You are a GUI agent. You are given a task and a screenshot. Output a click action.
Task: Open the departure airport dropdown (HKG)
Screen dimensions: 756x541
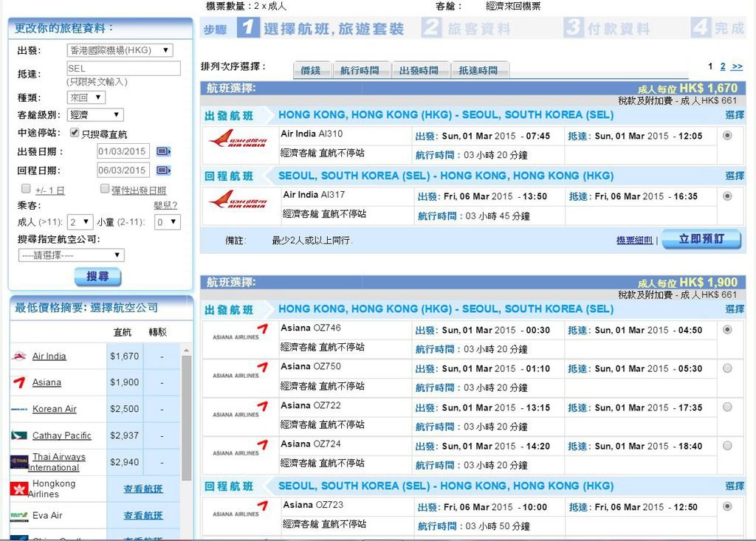tap(120, 50)
